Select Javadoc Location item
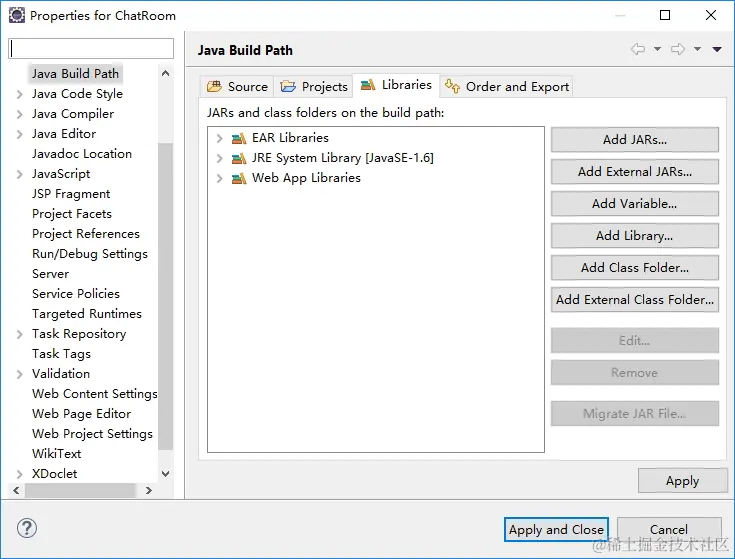The height and width of the screenshot is (559, 735). pos(82,154)
